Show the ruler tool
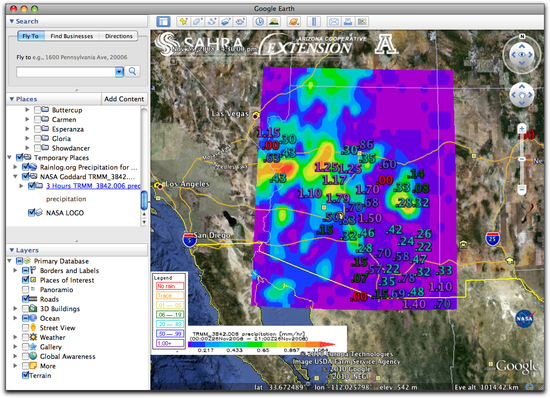Image resolution: width=550 pixels, height=398 pixels. pyautogui.click(x=314, y=22)
